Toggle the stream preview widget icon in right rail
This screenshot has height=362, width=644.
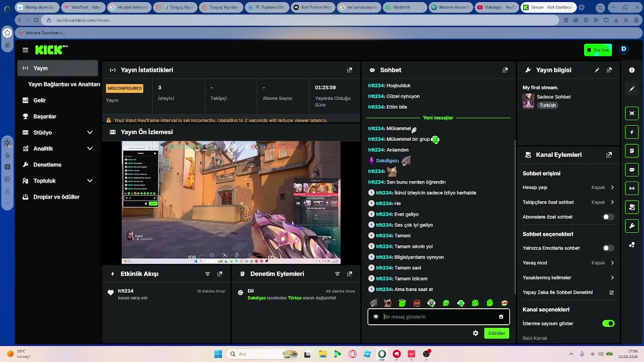[632, 114]
